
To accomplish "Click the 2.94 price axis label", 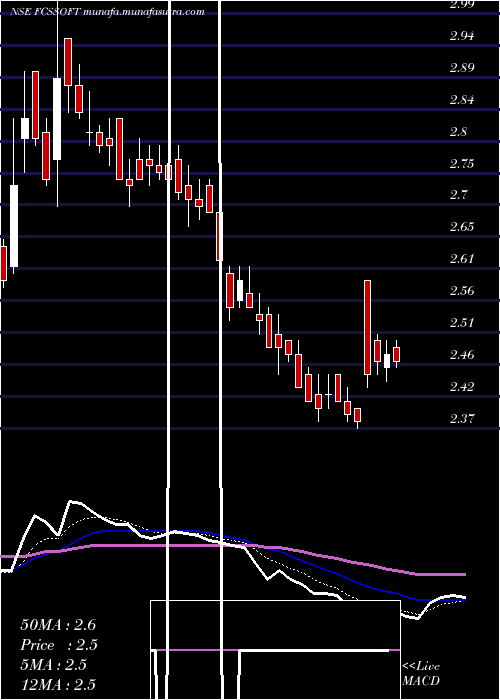I will tap(462, 36).
